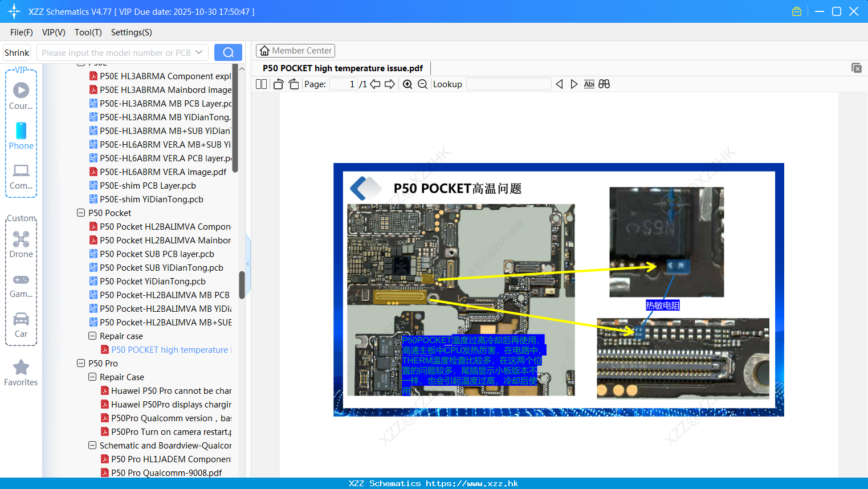This screenshot has width=868, height=489.
Task: Click the binoculars search icon
Action: point(604,84)
